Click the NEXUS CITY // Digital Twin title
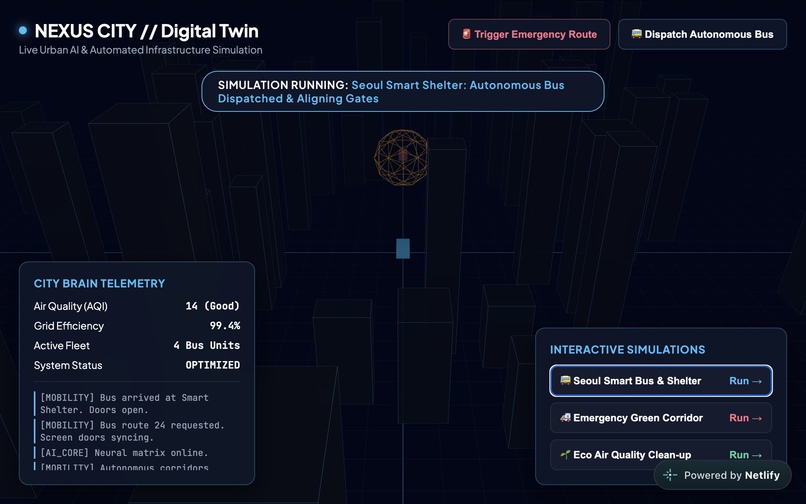This screenshot has width=806, height=504. (146, 31)
